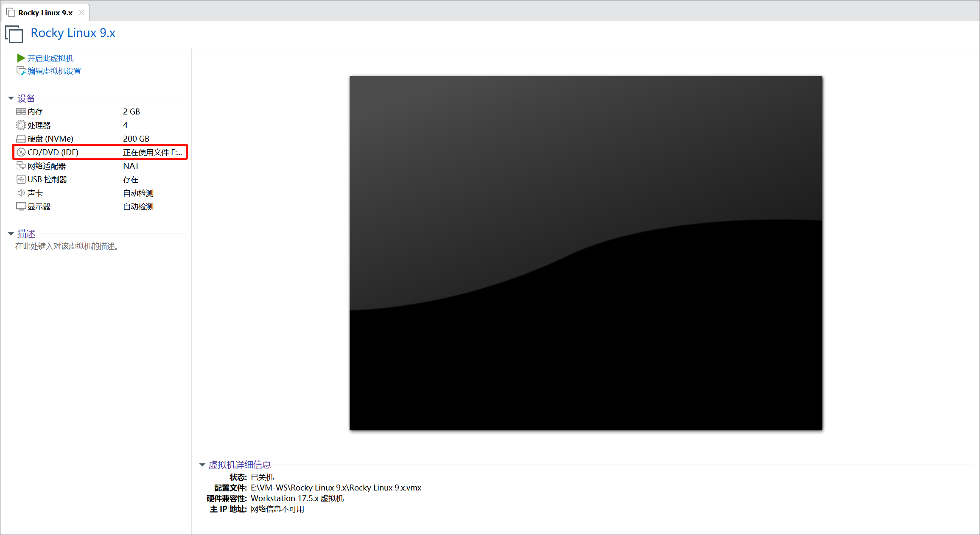This screenshot has width=980, height=535.
Task: Close the Rocky Linux 9.x tab
Action: (x=81, y=13)
